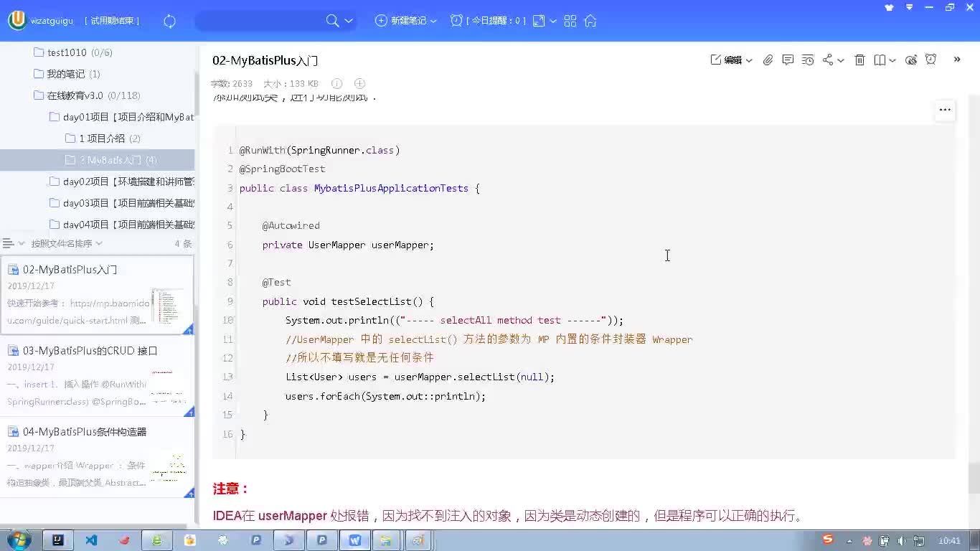Click the attachment paperclip icon

pos(768,60)
